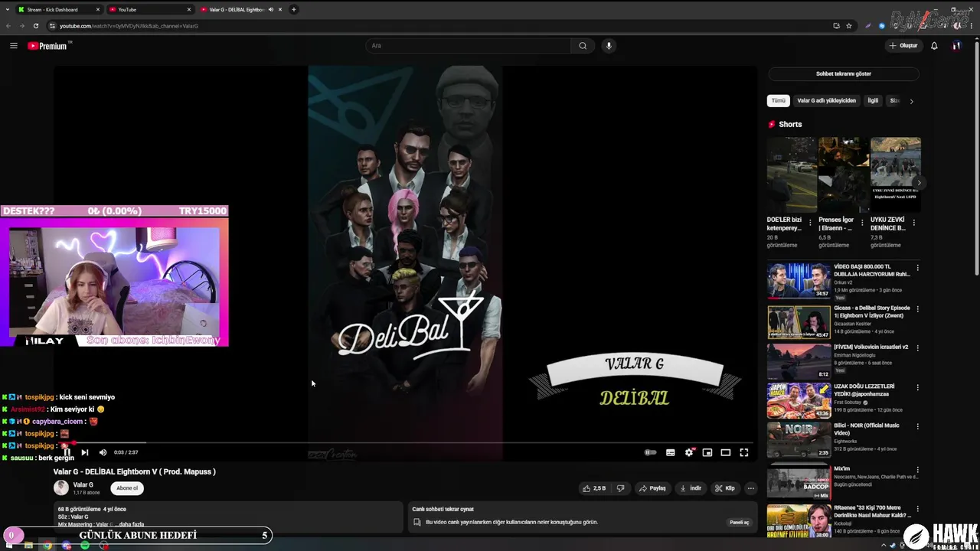Enter full screen mode
Image resolution: width=980 pixels, height=551 pixels.
(x=744, y=452)
